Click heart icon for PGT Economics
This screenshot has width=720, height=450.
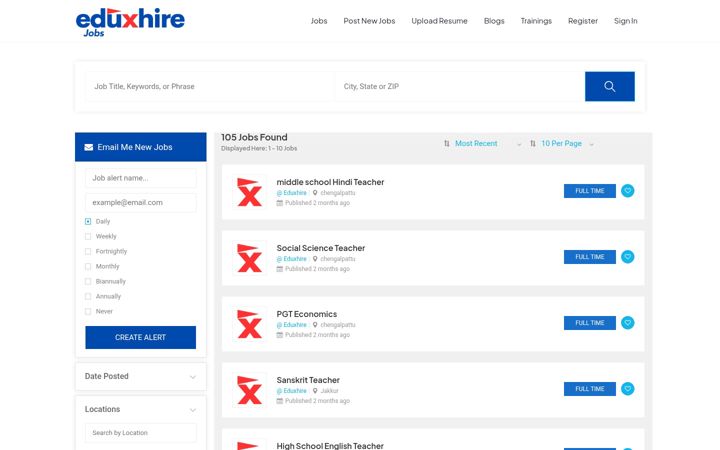(627, 323)
